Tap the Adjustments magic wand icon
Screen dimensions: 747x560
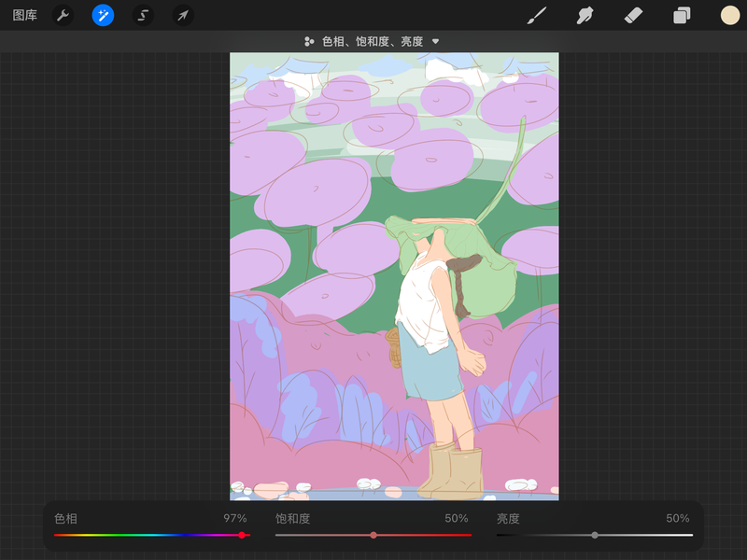pyautogui.click(x=103, y=15)
